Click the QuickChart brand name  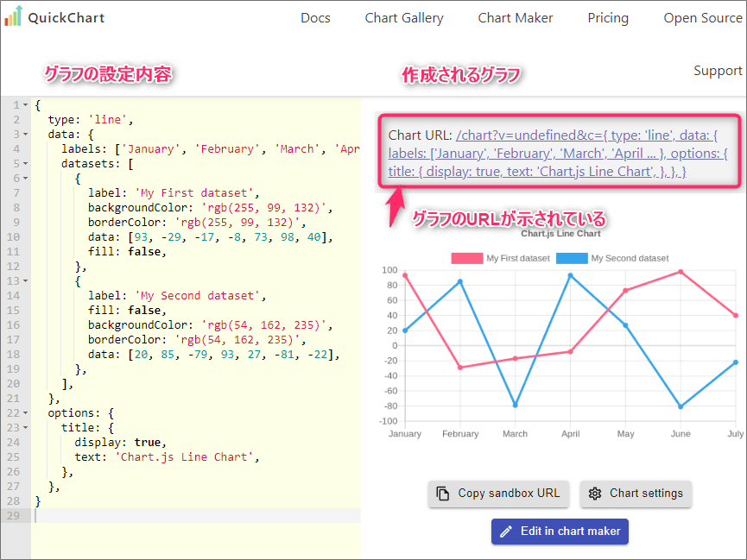pyautogui.click(x=66, y=18)
